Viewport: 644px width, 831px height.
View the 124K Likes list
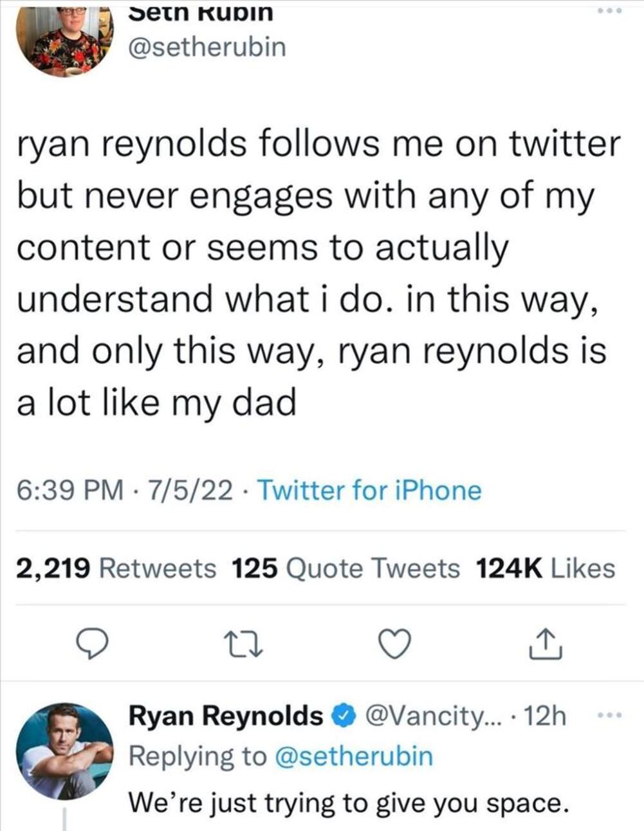546,569
